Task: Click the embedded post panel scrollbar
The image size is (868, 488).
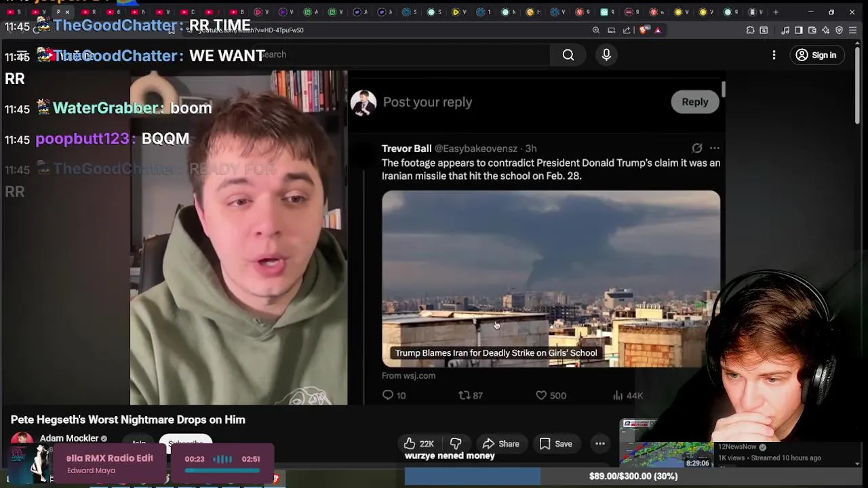Action: (724, 89)
